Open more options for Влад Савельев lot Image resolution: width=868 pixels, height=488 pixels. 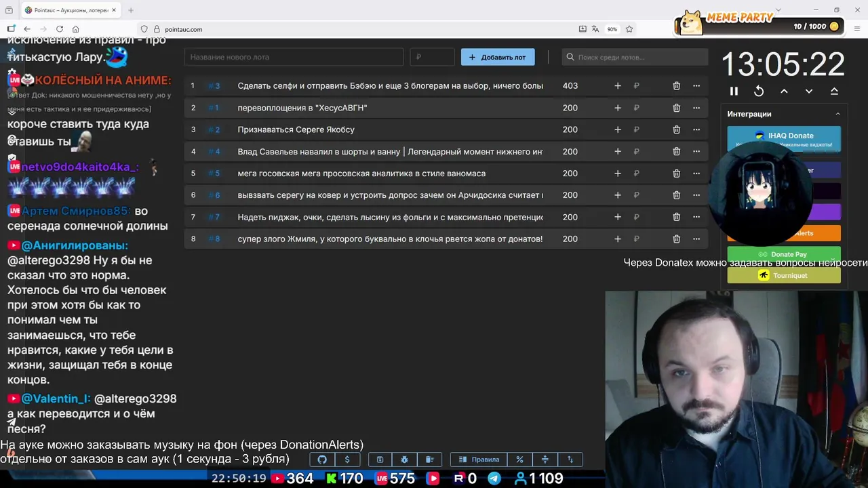tap(696, 152)
